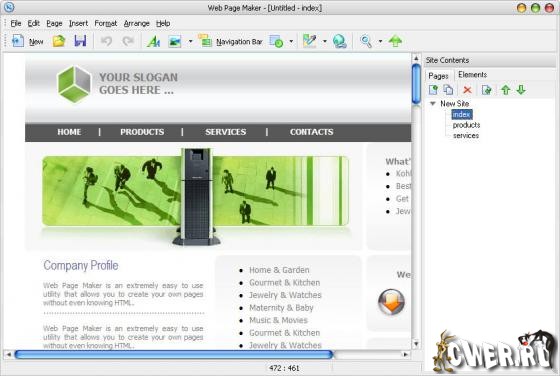Click the pencil-on-page toolbar icon
Viewport: 560px width, 376px height.
click(x=309, y=41)
